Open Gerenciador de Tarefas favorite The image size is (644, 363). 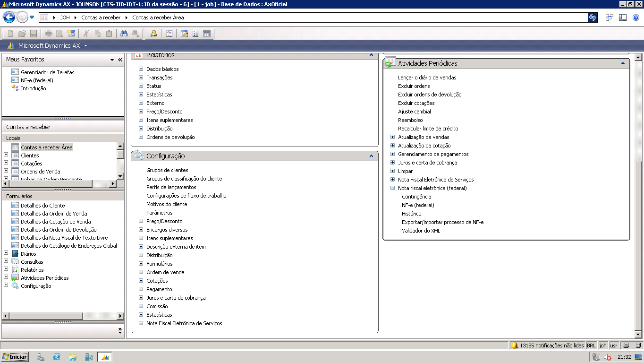[x=47, y=72]
